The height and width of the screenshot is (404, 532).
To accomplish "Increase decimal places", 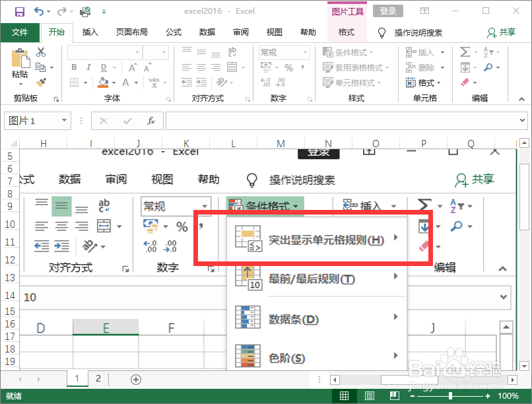I will click(265, 83).
